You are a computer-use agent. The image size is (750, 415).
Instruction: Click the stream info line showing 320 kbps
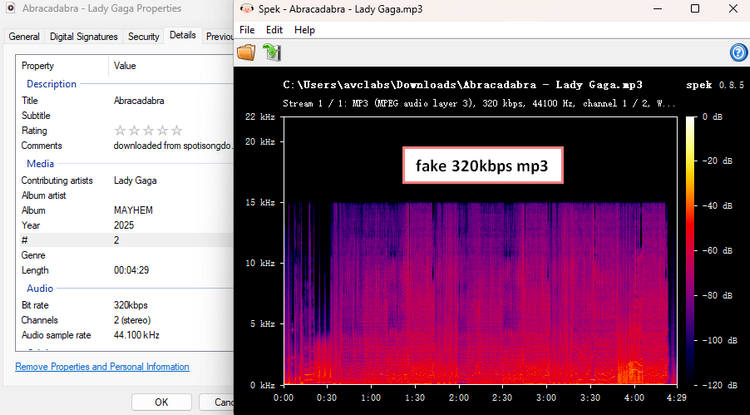pos(479,103)
